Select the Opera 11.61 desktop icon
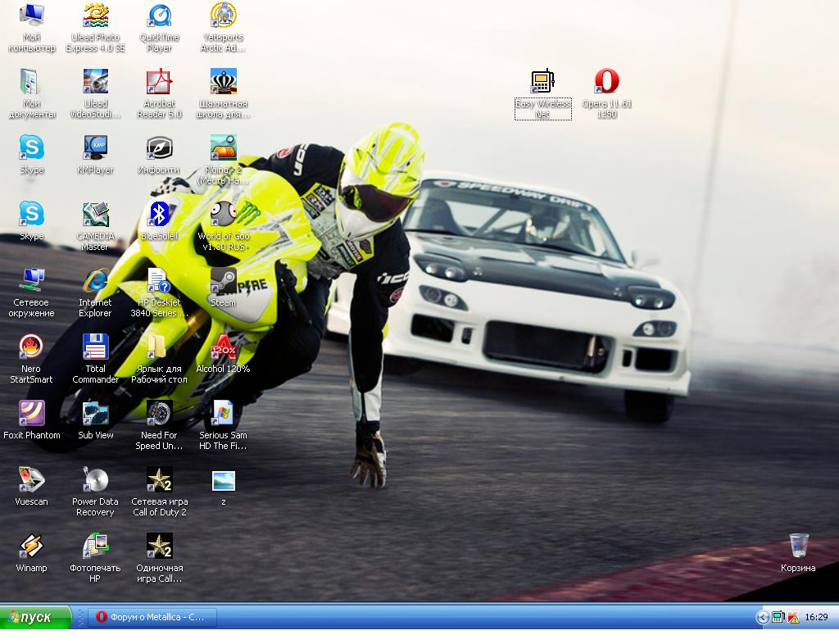839x644 pixels. [x=606, y=82]
